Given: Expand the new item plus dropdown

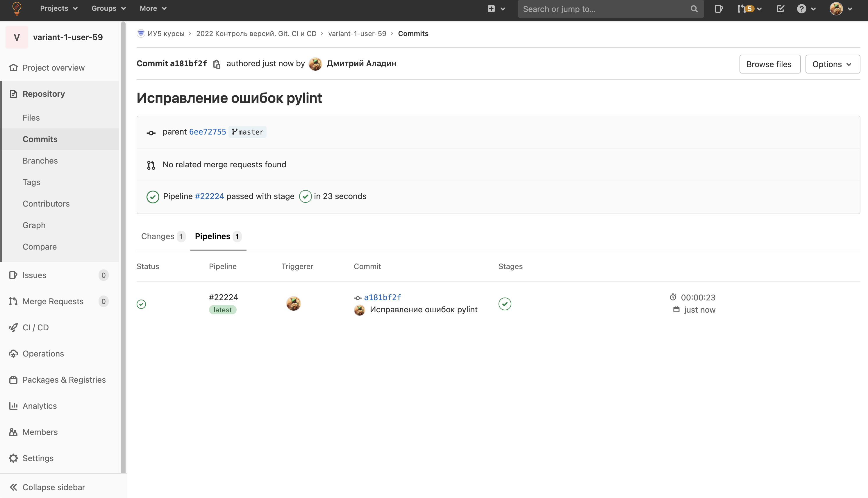Looking at the screenshot, I should (496, 9).
